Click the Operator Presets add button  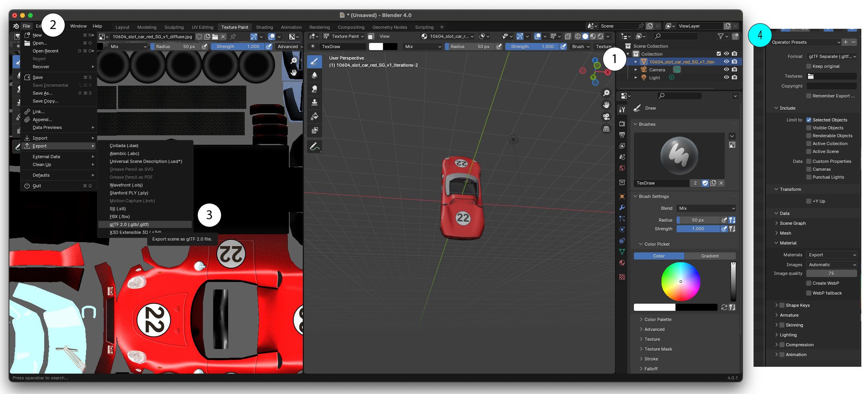click(x=845, y=42)
